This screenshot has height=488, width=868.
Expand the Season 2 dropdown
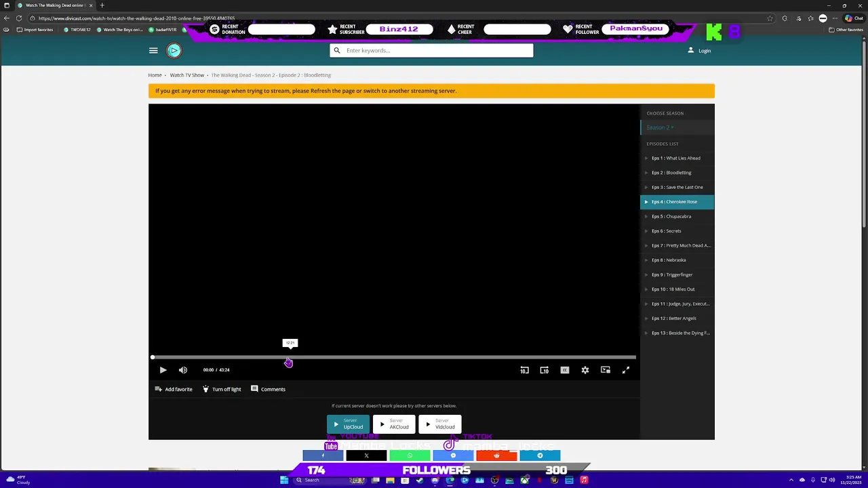[x=677, y=127]
